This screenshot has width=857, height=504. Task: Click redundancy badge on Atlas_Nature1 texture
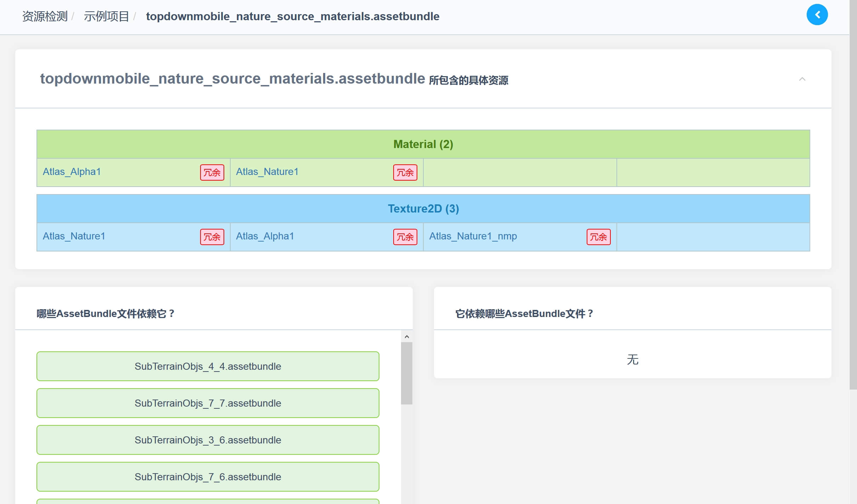click(x=212, y=237)
